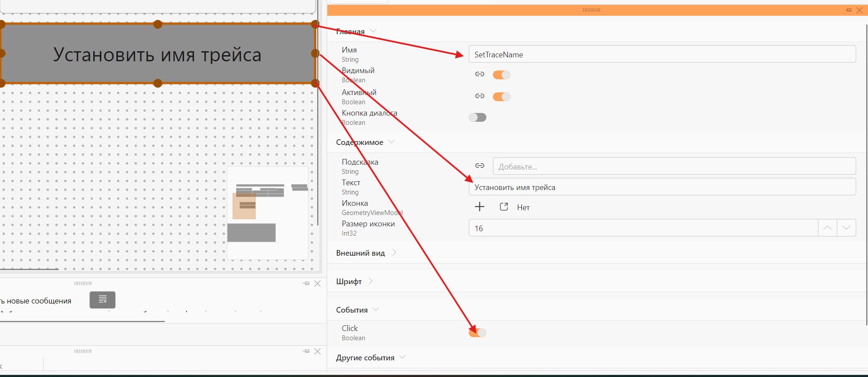The width and height of the screenshot is (868, 377).
Task: Close the properties panel
Action: [860, 10]
